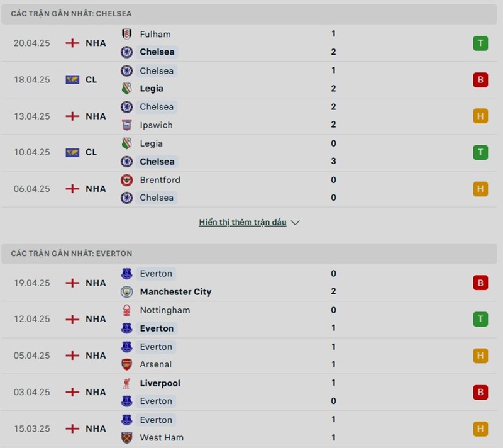Click green T badge for Fulham vs Chelsea
Image resolution: width=503 pixels, height=448 pixels.
480,43
